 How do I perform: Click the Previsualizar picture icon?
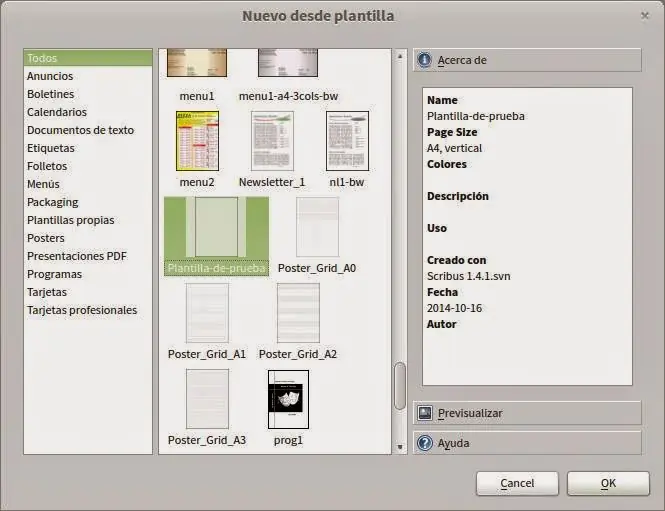[x=425, y=413]
